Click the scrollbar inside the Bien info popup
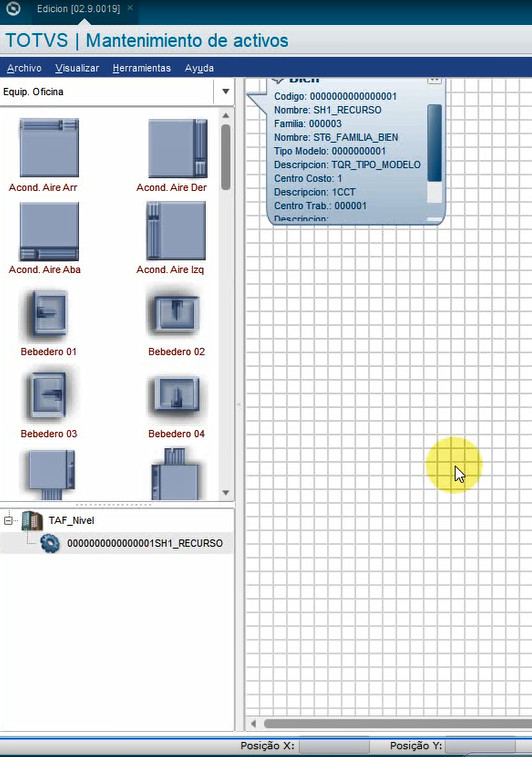 click(434, 143)
